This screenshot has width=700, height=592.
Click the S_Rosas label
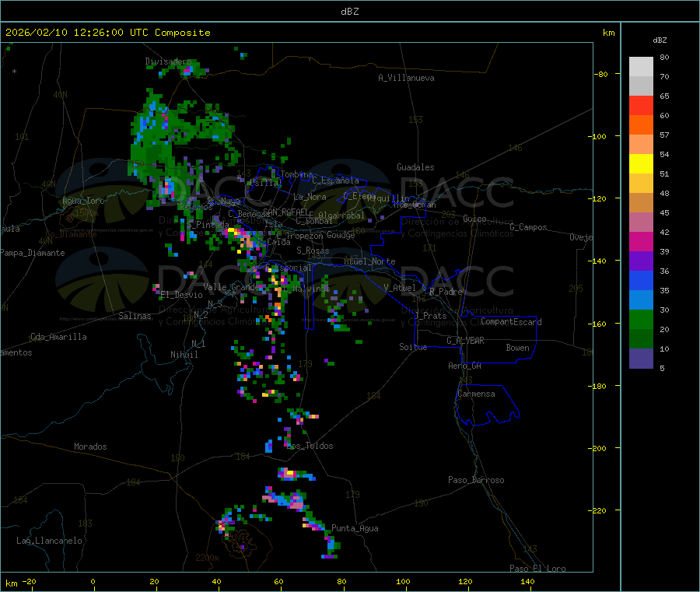click(313, 250)
